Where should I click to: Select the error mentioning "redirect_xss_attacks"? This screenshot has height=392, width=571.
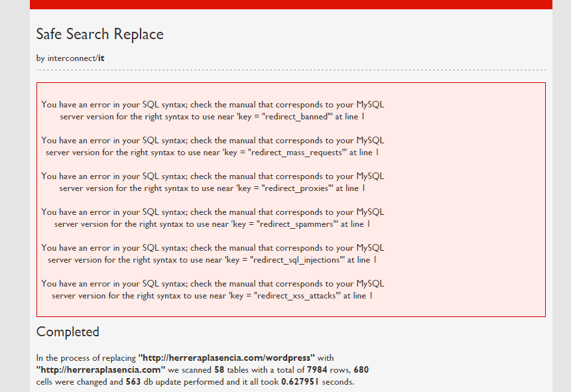coord(212,289)
